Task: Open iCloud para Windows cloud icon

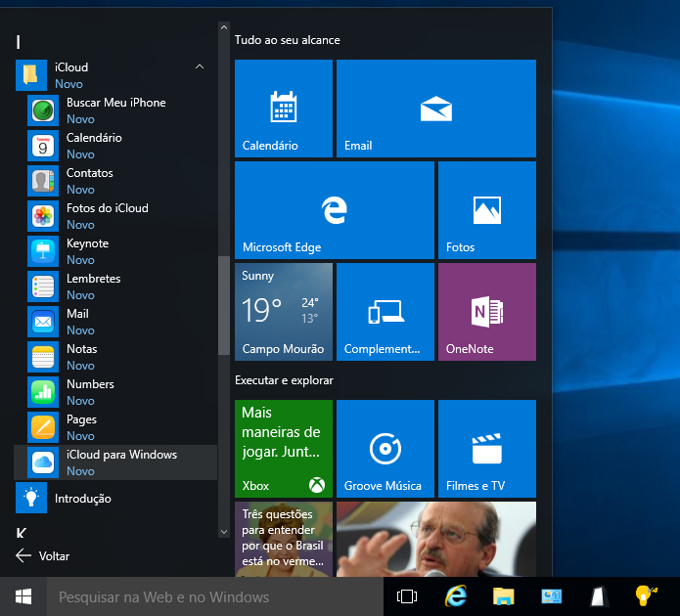Action: pyautogui.click(x=43, y=462)
